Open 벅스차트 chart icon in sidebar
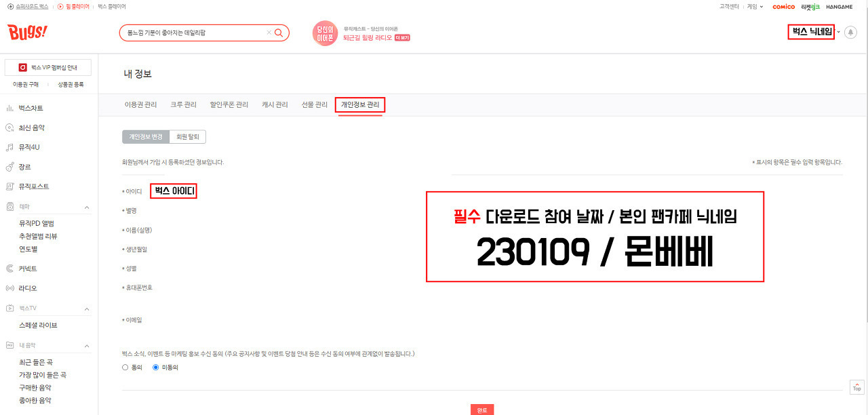868x415 pixels. coord(9,108)
